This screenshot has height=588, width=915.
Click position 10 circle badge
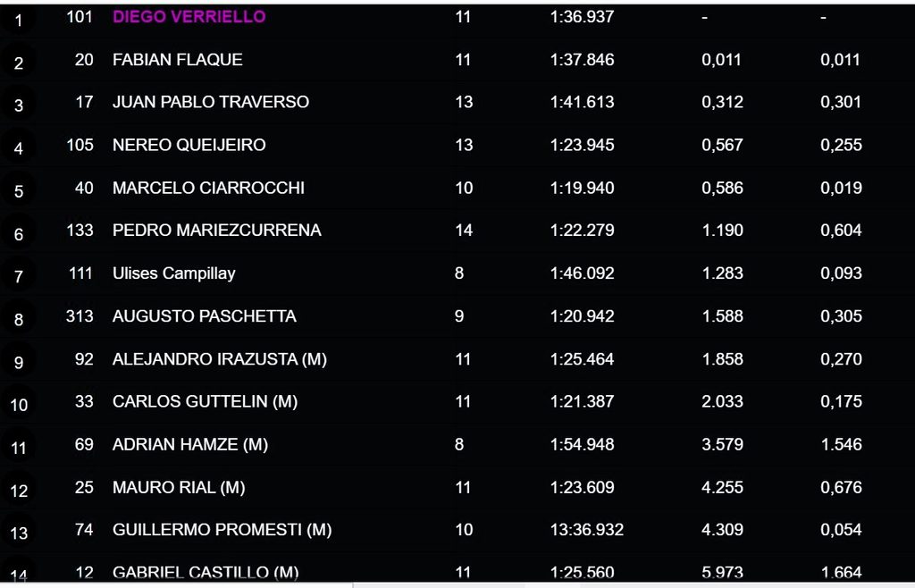(19, 405)
